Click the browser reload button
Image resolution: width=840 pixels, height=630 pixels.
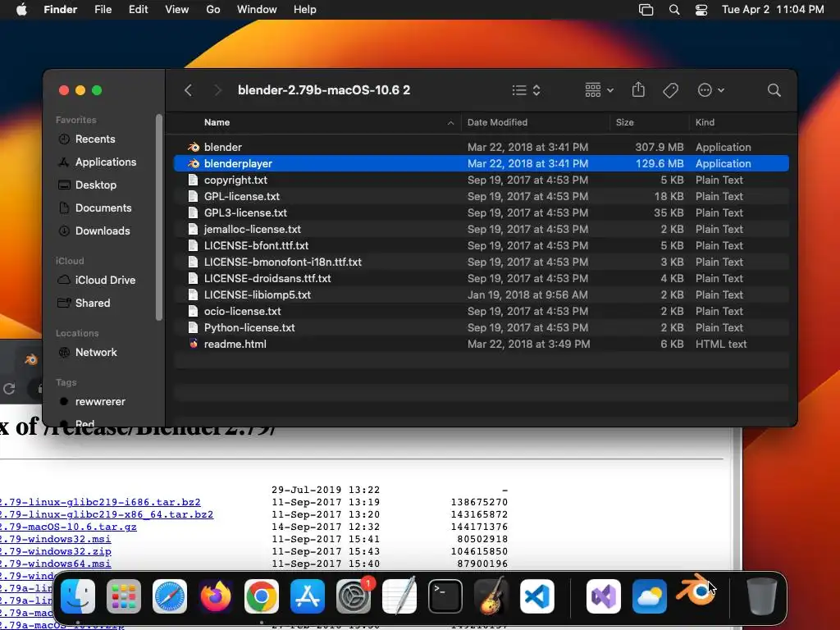pos(9,389)
